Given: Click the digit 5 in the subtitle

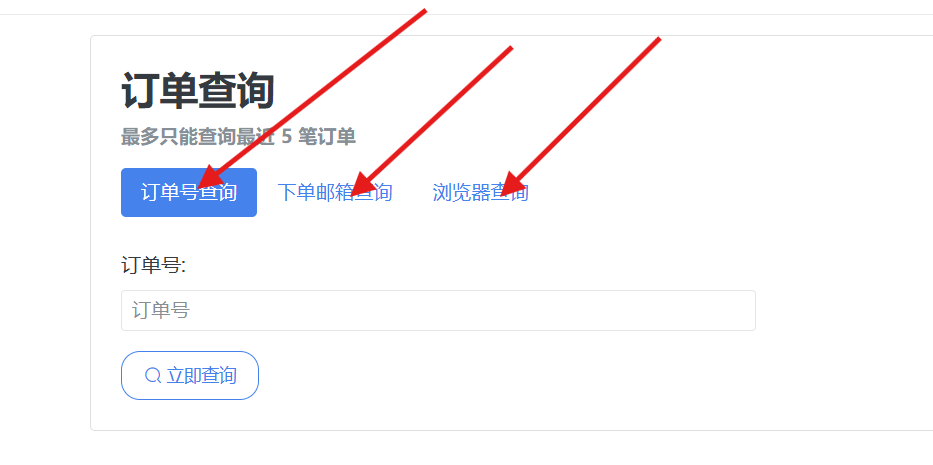Looking at the screenshot, I should pos(287,137).
